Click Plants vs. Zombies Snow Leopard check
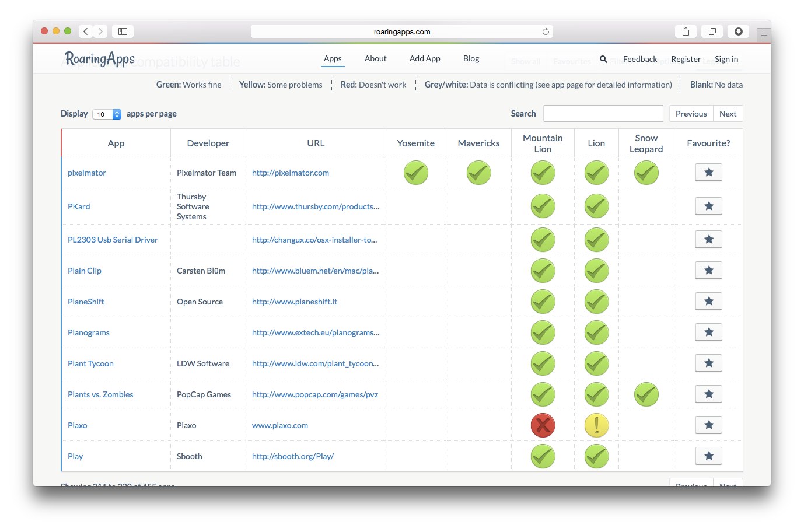The height and width of the screenshot is (532, 804). click(x=646, y=394)
